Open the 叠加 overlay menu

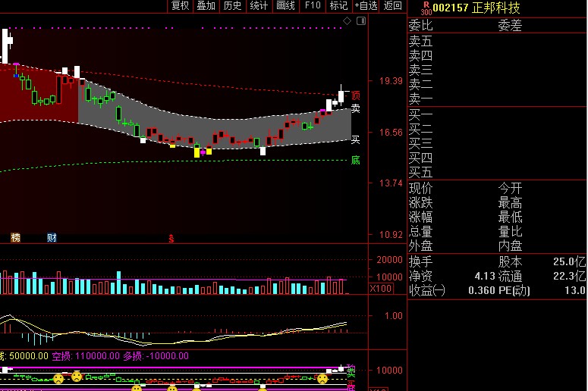(206, 6)
